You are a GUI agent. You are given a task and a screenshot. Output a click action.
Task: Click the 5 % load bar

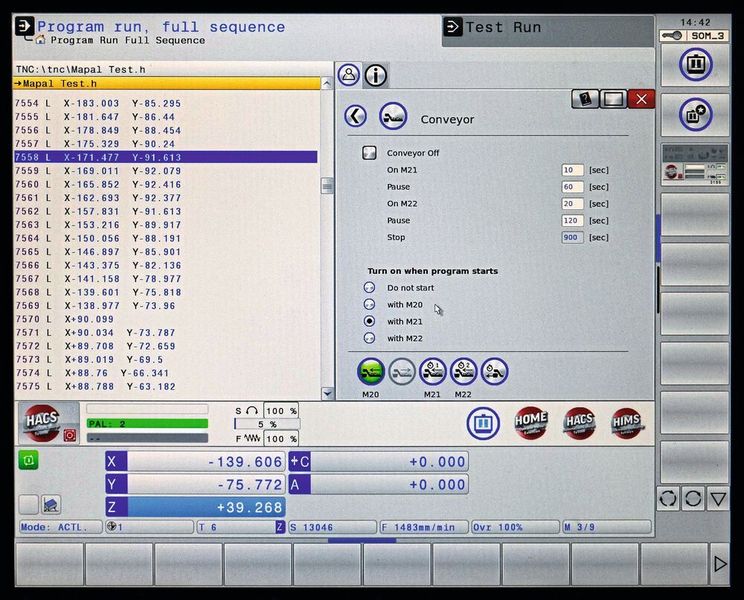pos(267,425)
